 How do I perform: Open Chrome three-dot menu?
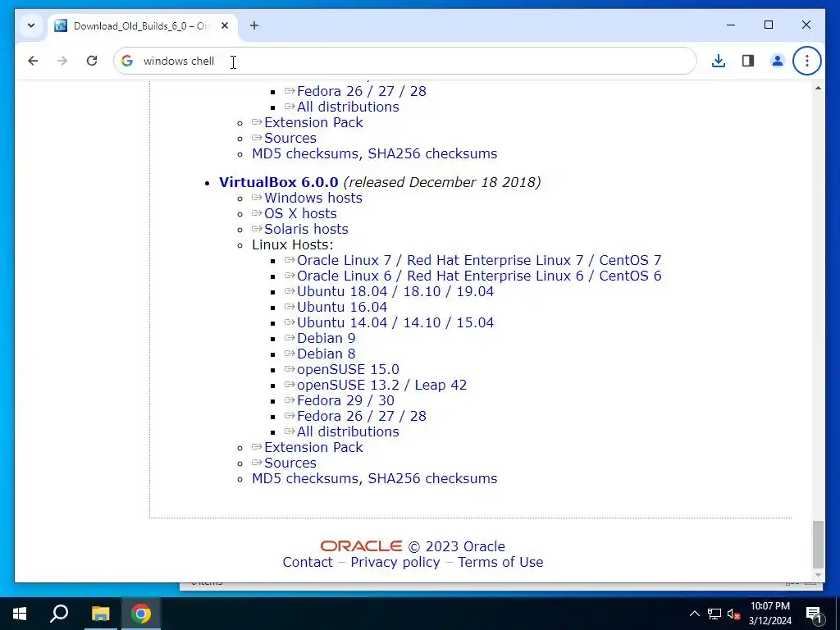(x=807, y=61)
